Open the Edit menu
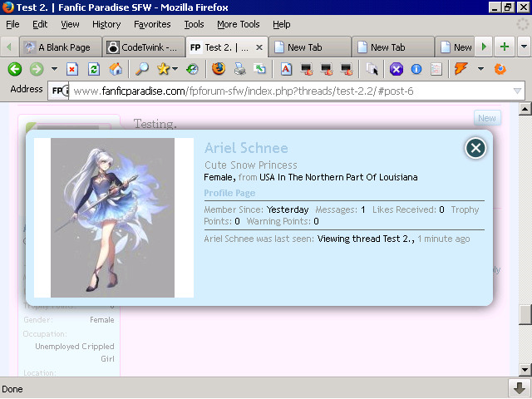This screenshot has height=399, width=532. (40, 24)
